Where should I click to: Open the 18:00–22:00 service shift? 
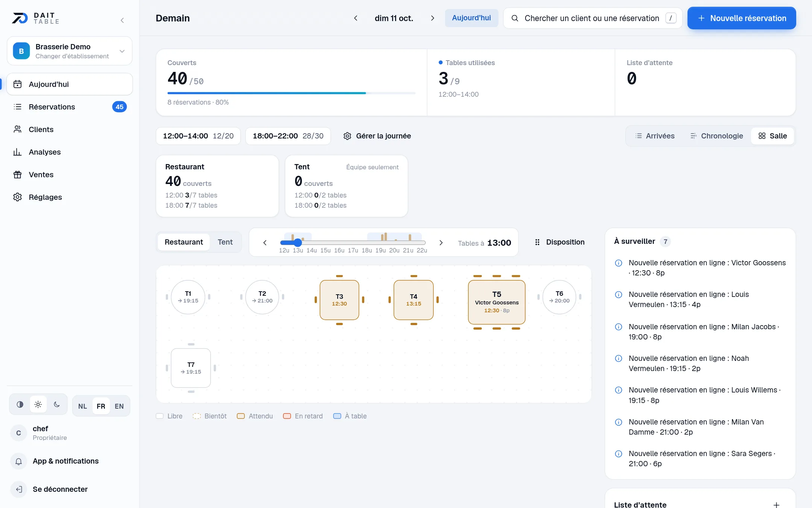tap(288, 136)
